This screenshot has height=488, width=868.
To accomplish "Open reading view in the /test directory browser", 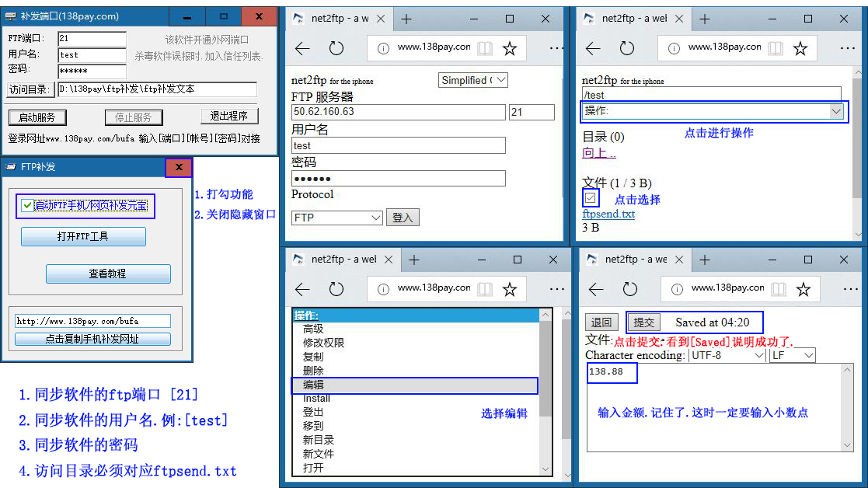I will point(776,49).
